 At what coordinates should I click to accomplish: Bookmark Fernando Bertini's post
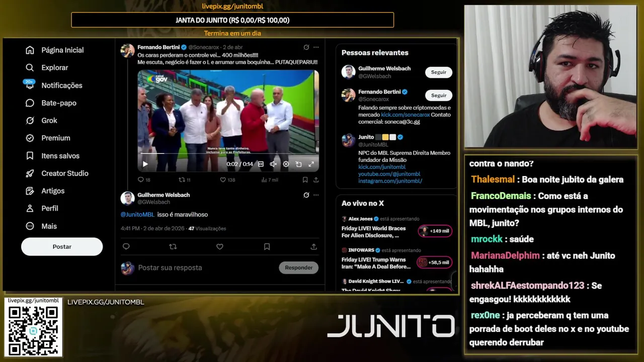pos(305,179)
